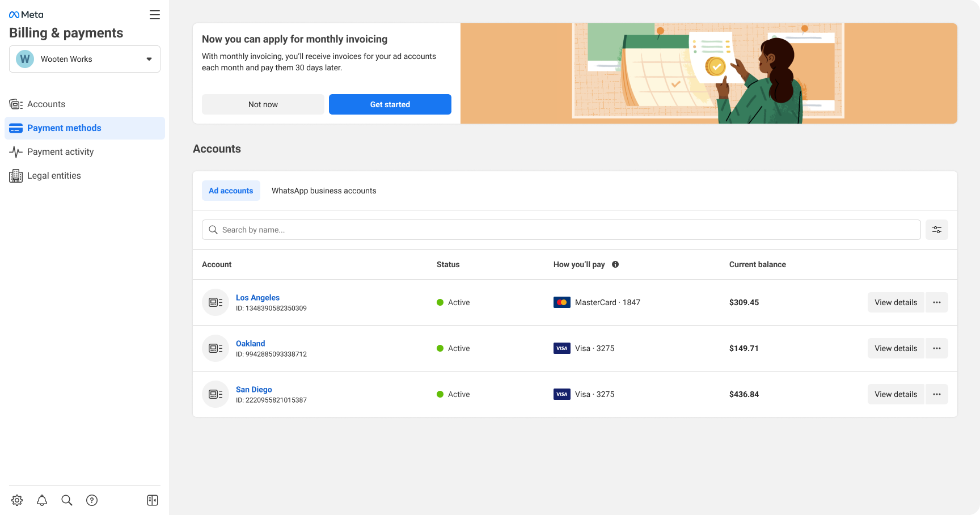Open the filter settings icon
980x515 pixels.
click(937, 230)
